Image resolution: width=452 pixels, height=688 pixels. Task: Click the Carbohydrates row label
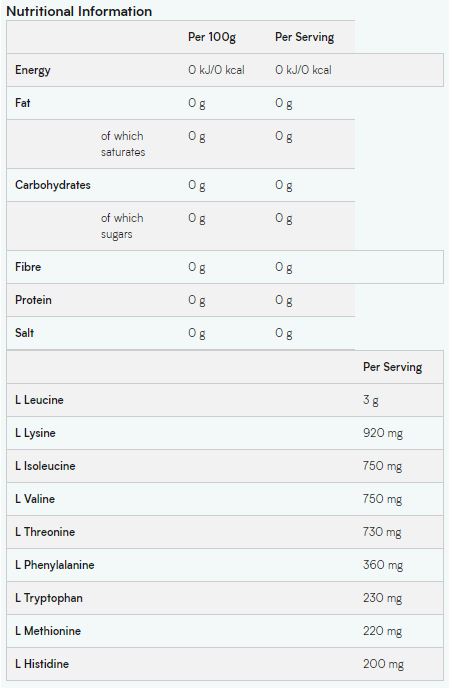(53, 185)
